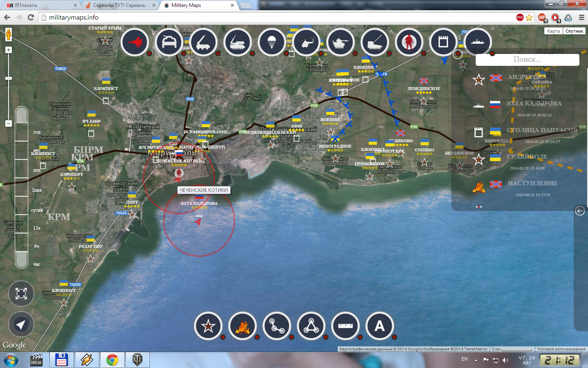Select the rocket launcher vehicle icon

[x=203, y=42]
